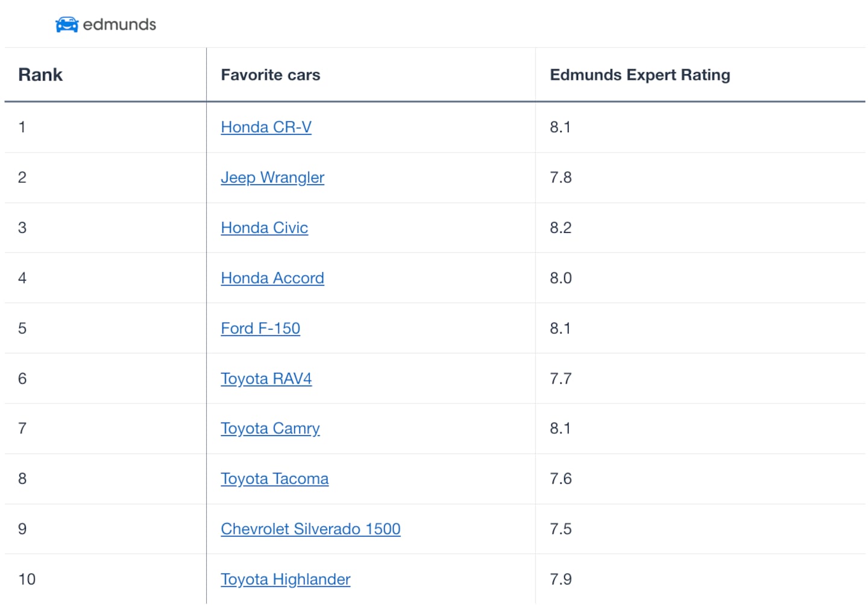868x605 pixels.
Task: Click rank number 10 cell
Action: pos(27,580)
